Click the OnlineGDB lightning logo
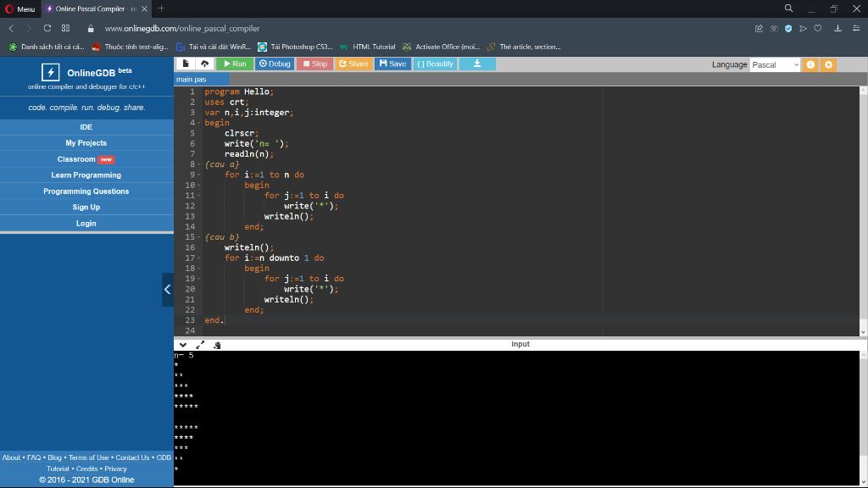This screenshot has height=488, width=868. click(50, 72)
